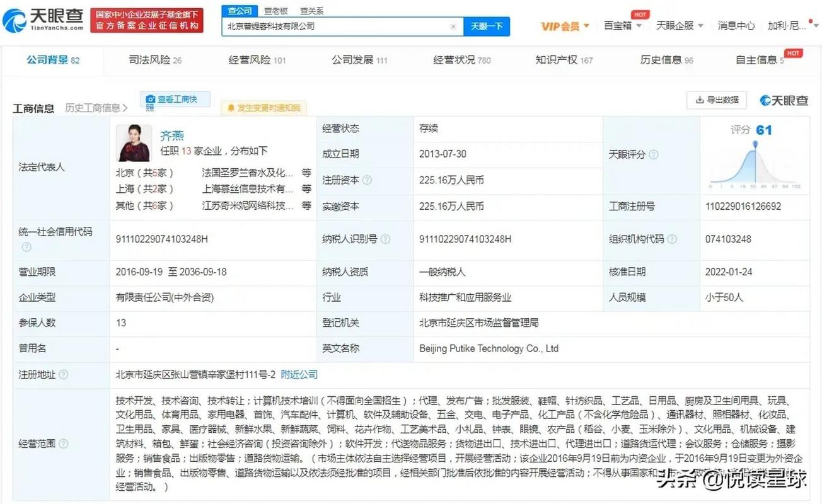Viewport: 822px width, 504px height.
Task: Click the 天眼一下 search button
Action: (x=487, y=26)
